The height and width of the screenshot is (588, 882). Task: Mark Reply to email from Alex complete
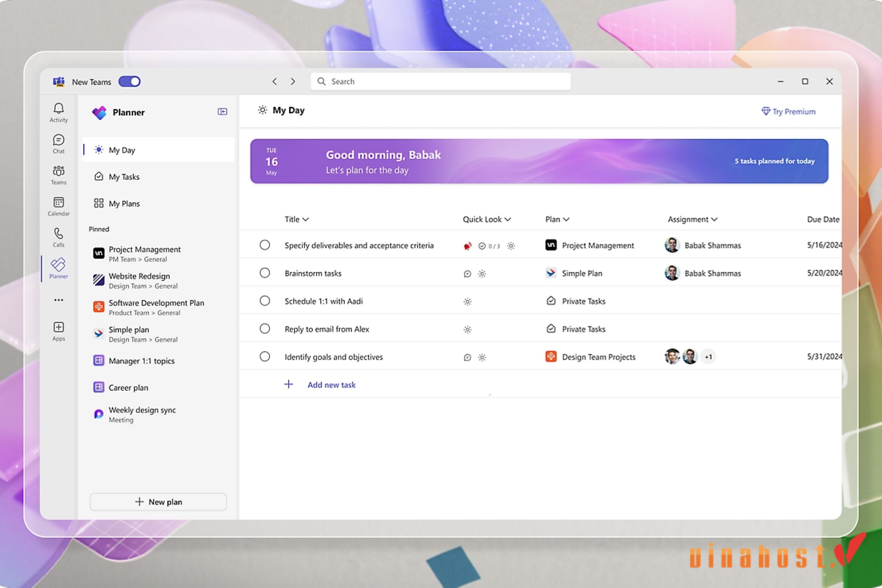265,328
